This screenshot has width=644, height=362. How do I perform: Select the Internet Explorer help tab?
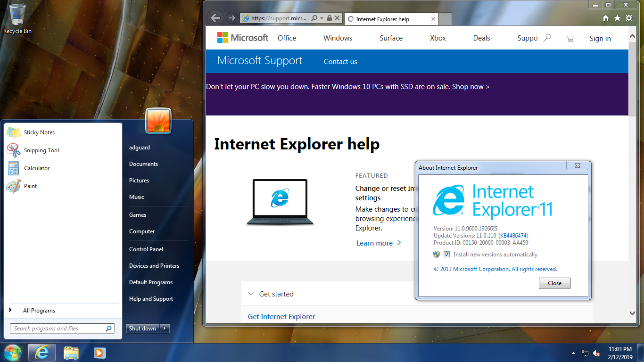391,19
